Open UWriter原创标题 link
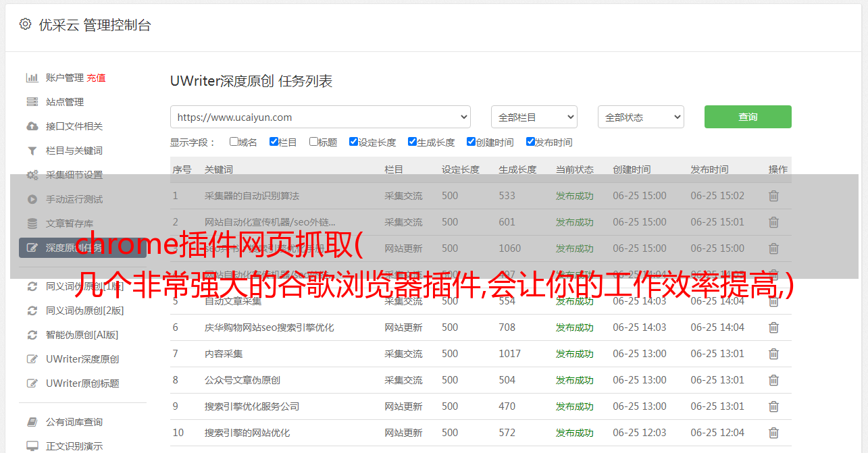This screenshot has width=868, height=453. (x=82, y=383)
